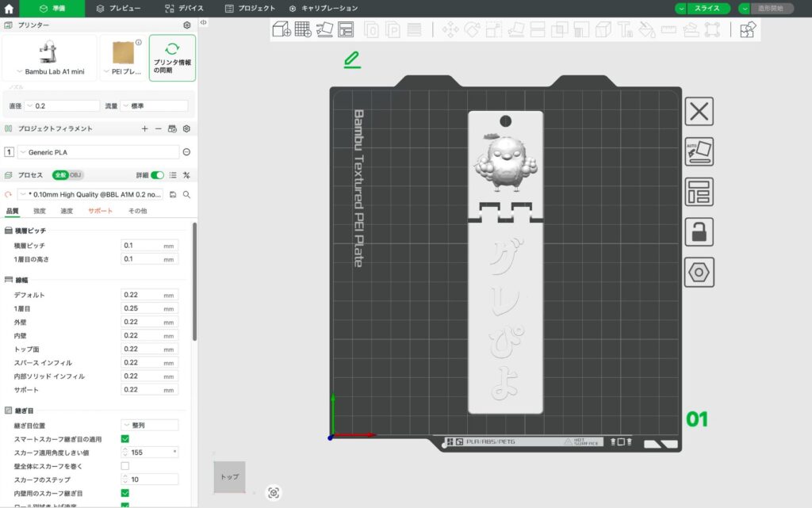Image resolution: width=812 pixels, height=508 pixels.
Task: Click the 積層ピッチ 0.1 input field
Action: 150,246
